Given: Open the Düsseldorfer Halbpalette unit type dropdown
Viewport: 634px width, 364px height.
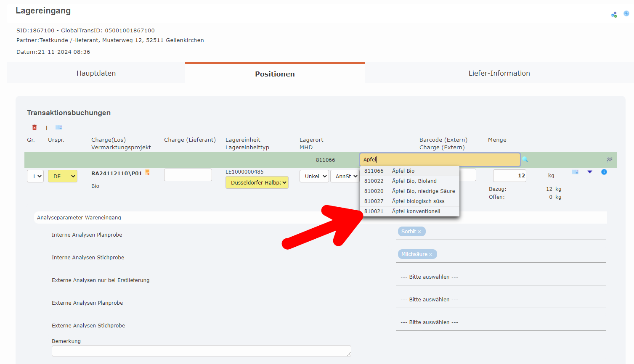Looking at the screenshot, I should (257, 182).
